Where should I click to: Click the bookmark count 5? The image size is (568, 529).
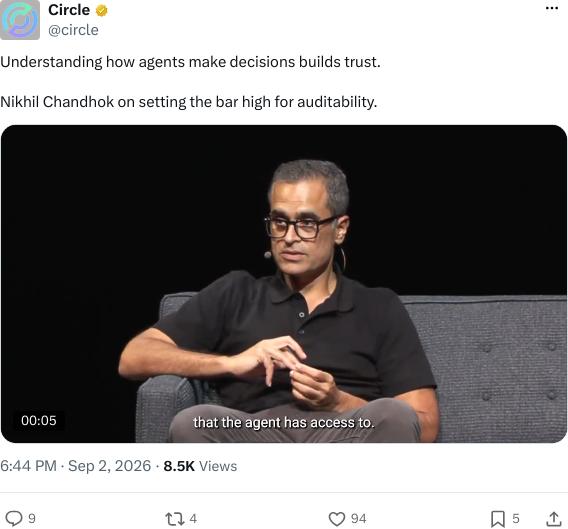(x=516, y=518)
